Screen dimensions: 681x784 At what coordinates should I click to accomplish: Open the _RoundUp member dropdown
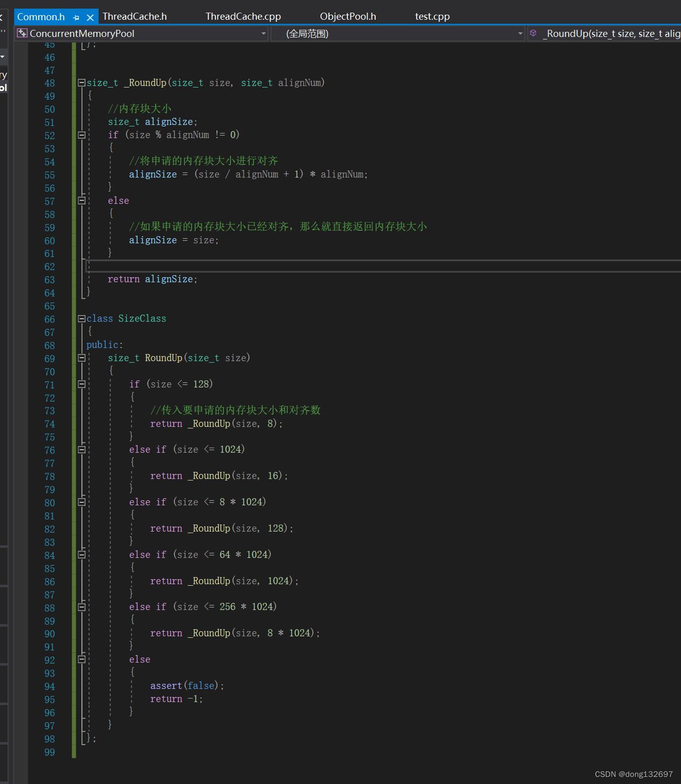tap(604, 33)
